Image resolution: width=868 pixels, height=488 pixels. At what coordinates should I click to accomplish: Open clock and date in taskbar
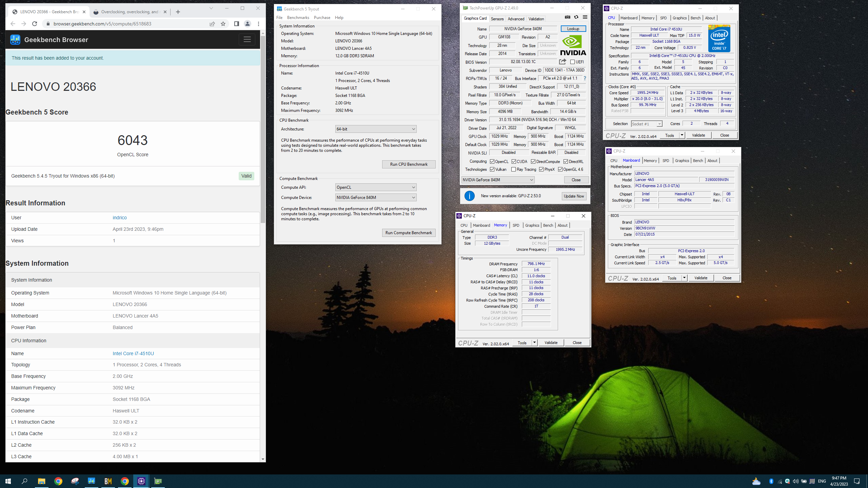tap(839, 481)
